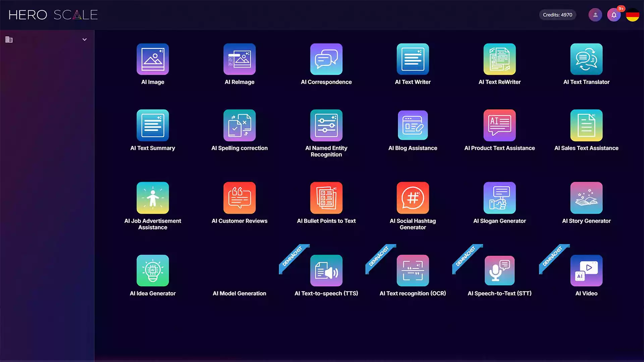Click the sidebar building icon
Viewport: 644px width, 362px height.
click(9, 40)
